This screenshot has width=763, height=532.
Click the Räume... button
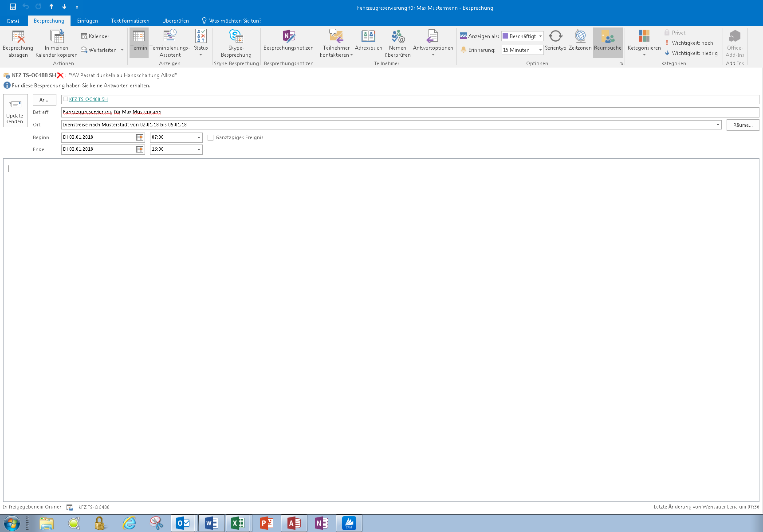point(743,125)
